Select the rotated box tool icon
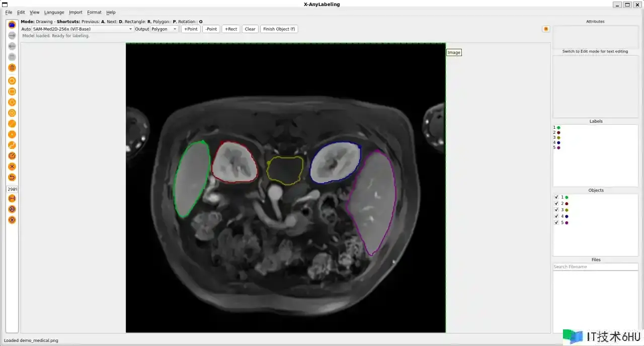The image size is (644, 346). (x=12, y=102)
